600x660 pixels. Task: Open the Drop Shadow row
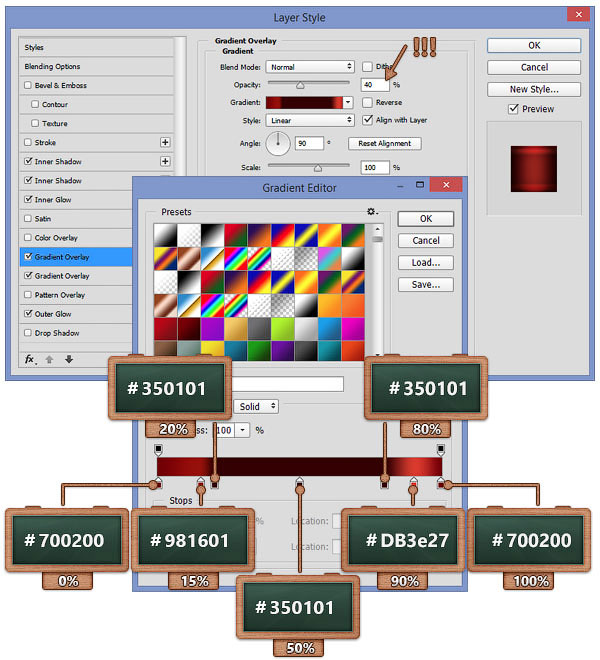(76, 333)
